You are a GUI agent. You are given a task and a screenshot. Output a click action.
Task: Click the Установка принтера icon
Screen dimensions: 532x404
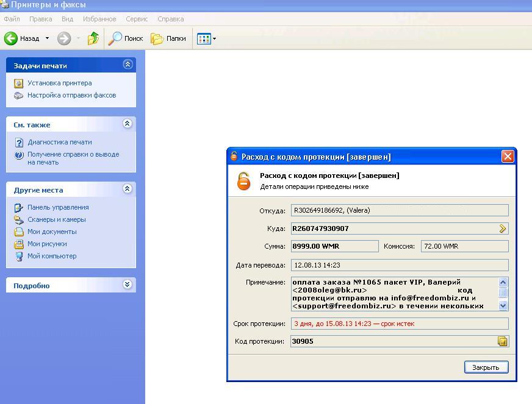pos(19,83)
